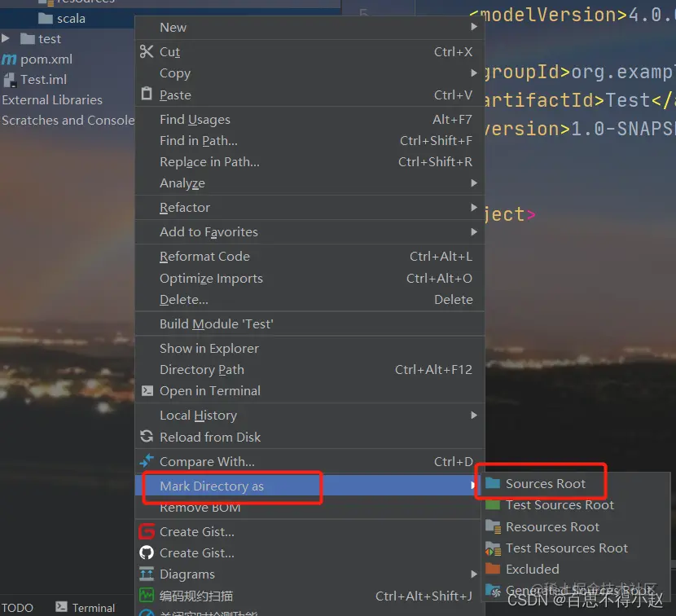
Task: Click the modelVersion line in editor
Action: point(573,15)
